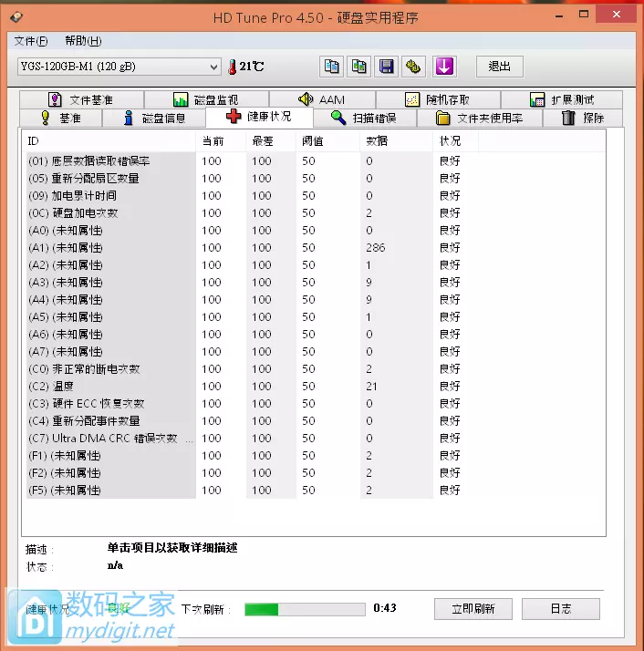Open the YGS-120GB-M1 drive selection dropdown

point(119,67)
